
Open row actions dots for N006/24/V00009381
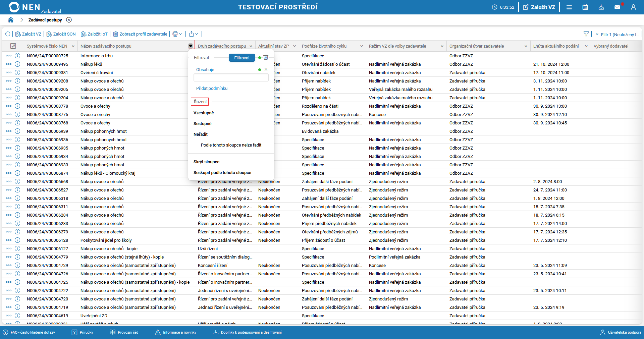coord(9,72)
